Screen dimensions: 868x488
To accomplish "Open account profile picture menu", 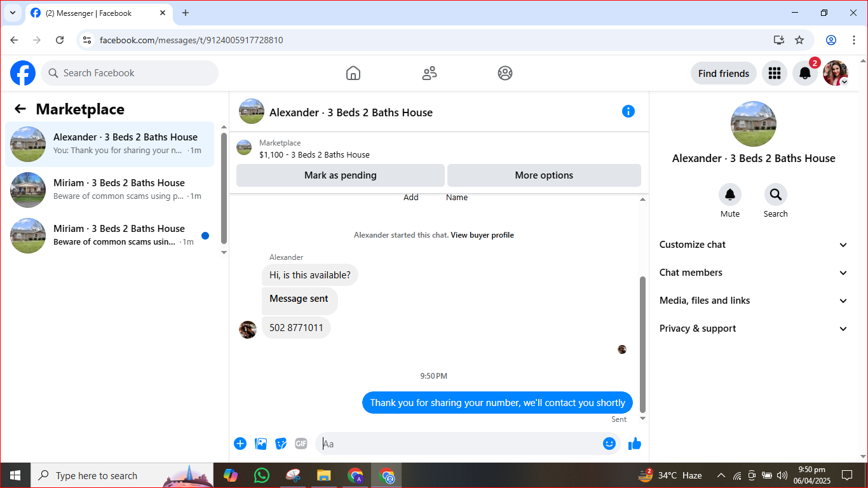I will pyautogui.click(x=836, y=73).
